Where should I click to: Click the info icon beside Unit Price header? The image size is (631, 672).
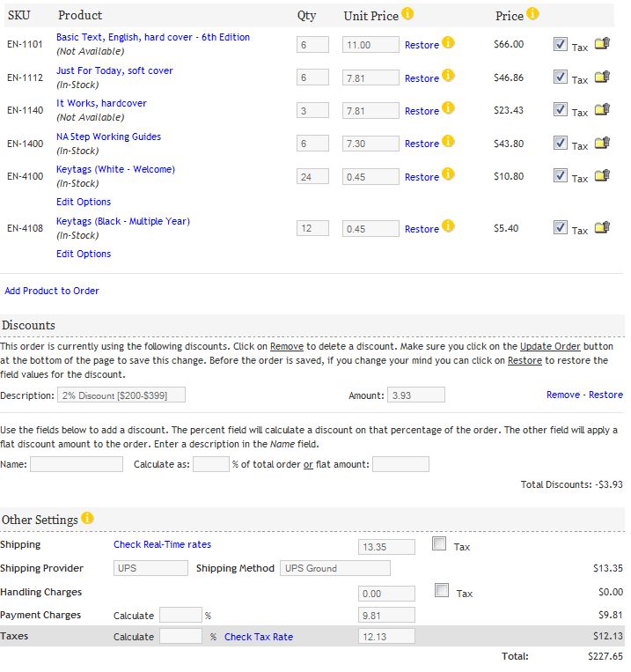pos(407,14)
